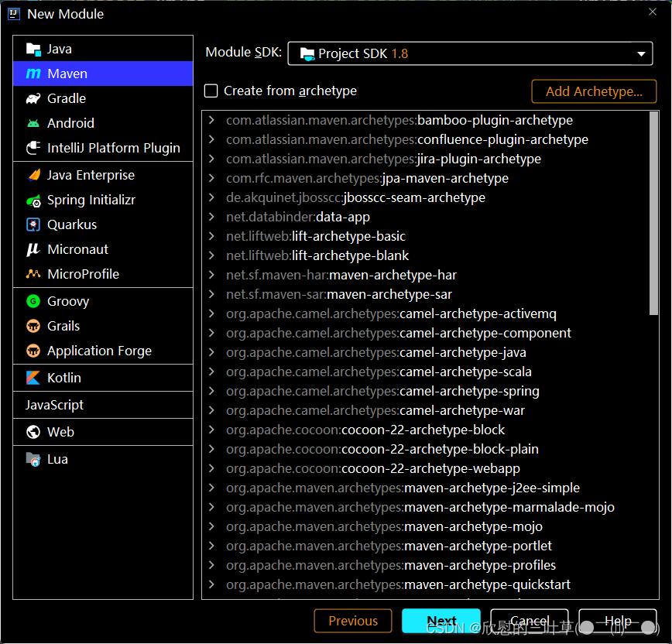Proceed with the Next button
Screen dimensions: 672x644
[x=441, y=621]
